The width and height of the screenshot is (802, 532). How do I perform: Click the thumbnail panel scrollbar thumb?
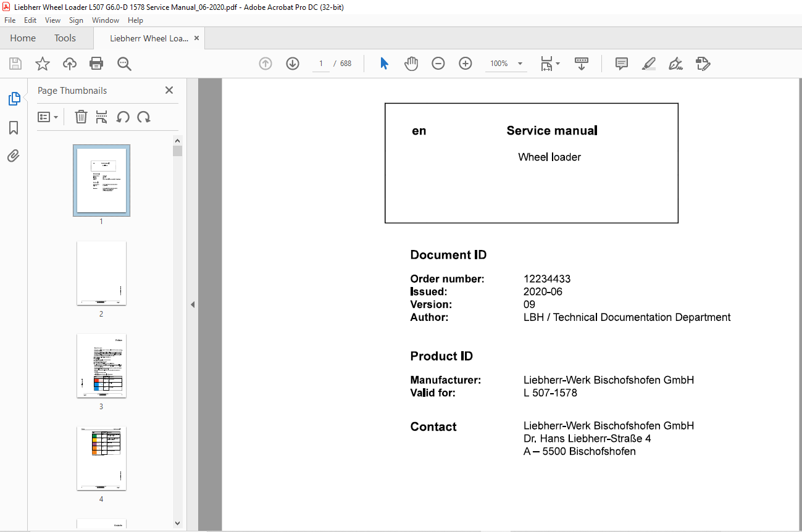[178, 151]
